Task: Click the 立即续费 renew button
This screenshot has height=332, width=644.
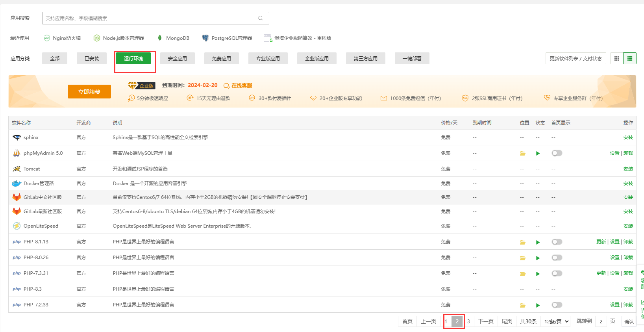Action: (89, 91)
